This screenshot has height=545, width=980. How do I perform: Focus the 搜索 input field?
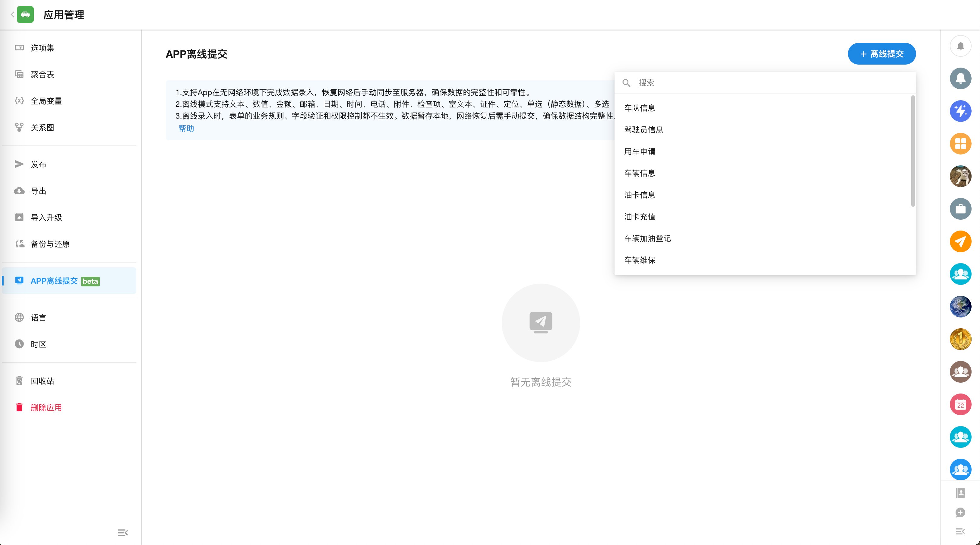[x=774, y=83]
